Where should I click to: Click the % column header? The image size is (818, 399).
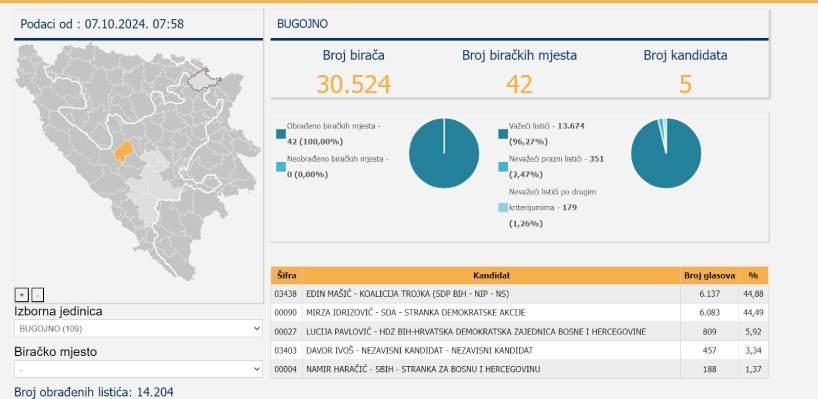coord(753,275)
